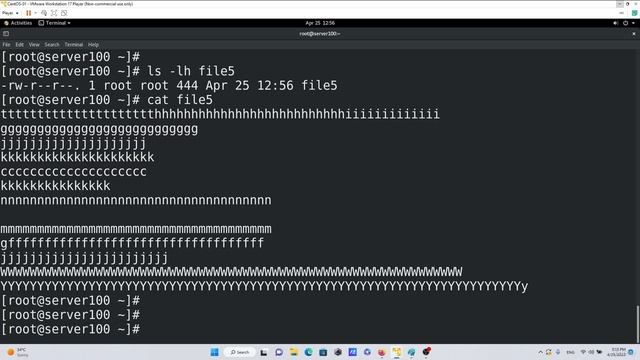Click the line of repeated Y characters
The image size is (640, 360).
coord(264,286)
